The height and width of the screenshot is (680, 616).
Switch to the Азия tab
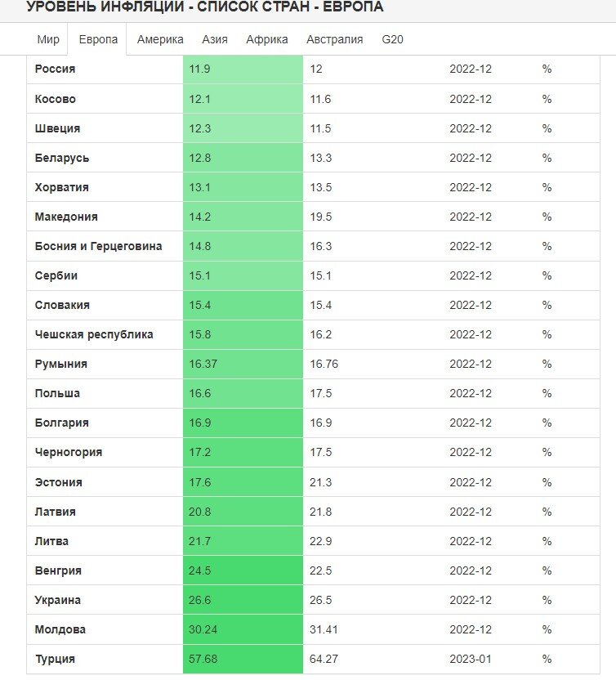pyautogui.click(x=215, y=39)
